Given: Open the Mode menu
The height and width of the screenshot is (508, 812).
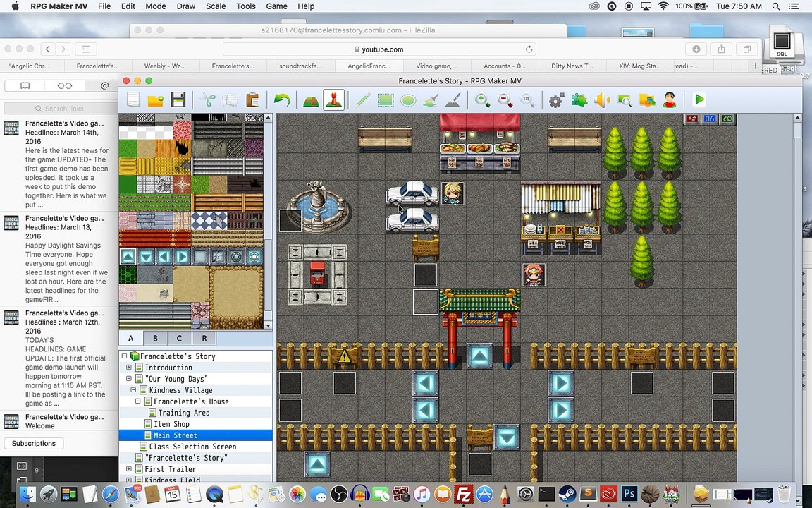Looking at the screenshot, I should (x=155, y=6).
